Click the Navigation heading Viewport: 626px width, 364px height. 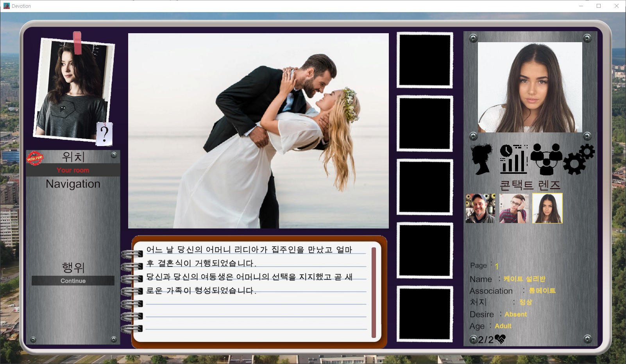point(73,184)
